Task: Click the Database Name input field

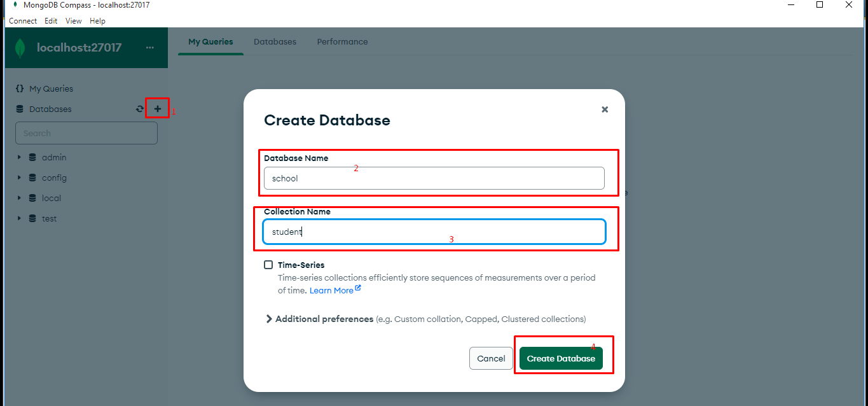Action: [434, 178]
